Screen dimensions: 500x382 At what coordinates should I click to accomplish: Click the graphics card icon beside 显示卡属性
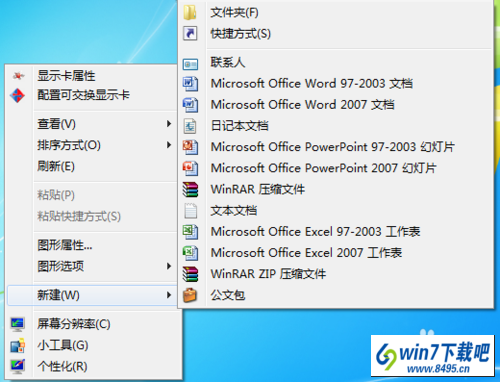[18, 76]
